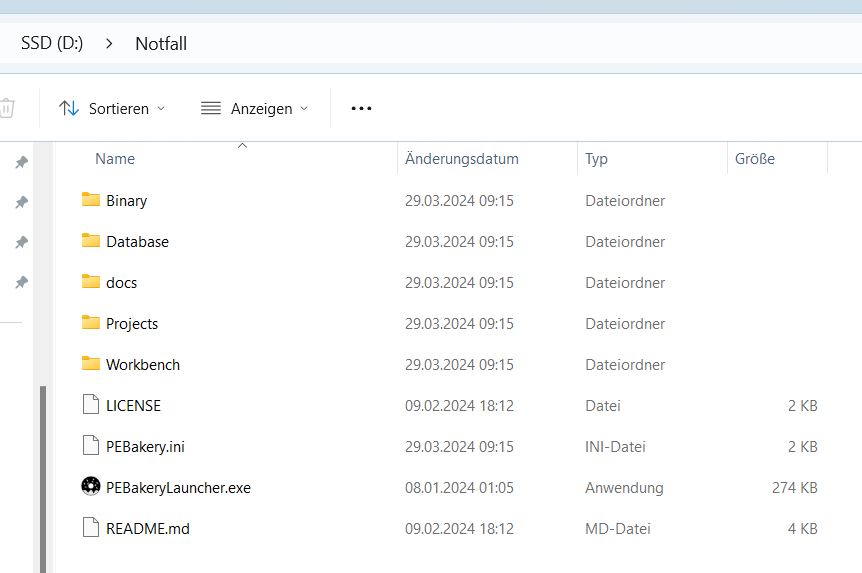The height and width of the screenshot is (573, 862).
Task: Expand breadcrumb chevron after SSD (D:)
Action: pos(109,43)
